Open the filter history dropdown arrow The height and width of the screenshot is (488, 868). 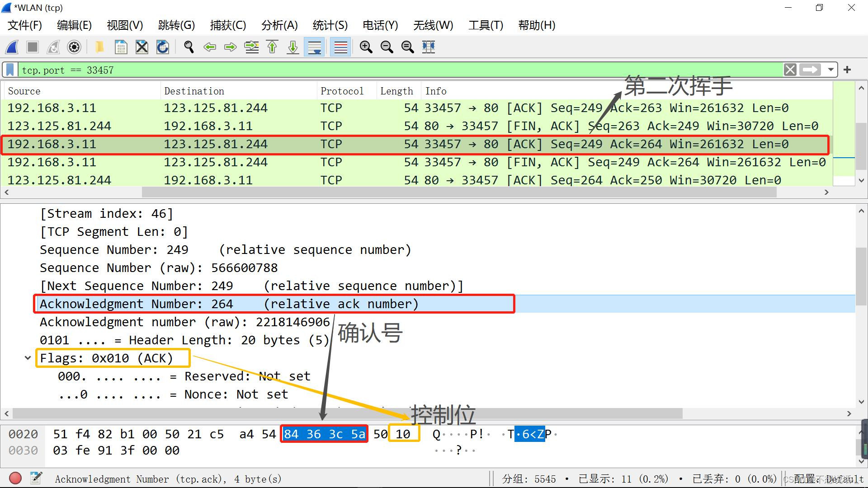[830, 70]
